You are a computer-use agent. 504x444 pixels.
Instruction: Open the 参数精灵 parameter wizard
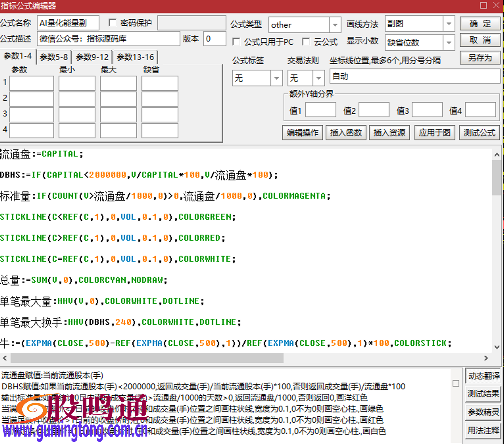[x=483, y=411]
